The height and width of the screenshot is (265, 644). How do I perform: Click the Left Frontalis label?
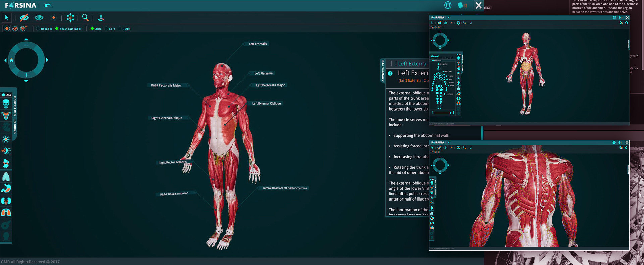(258, 44)
